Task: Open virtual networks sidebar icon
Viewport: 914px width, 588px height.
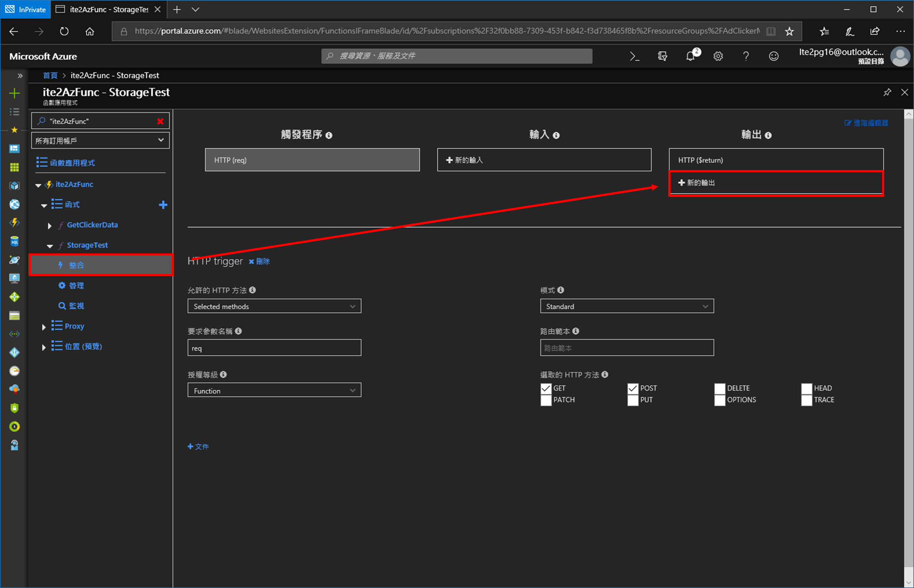Action: pyautogui.click(x=14, y=334)
